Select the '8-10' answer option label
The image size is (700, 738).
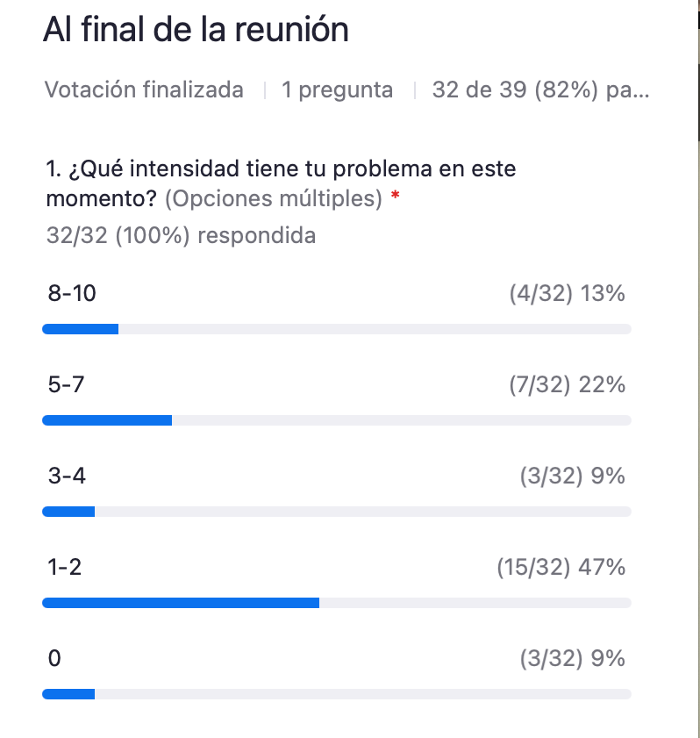click(72, 293)
